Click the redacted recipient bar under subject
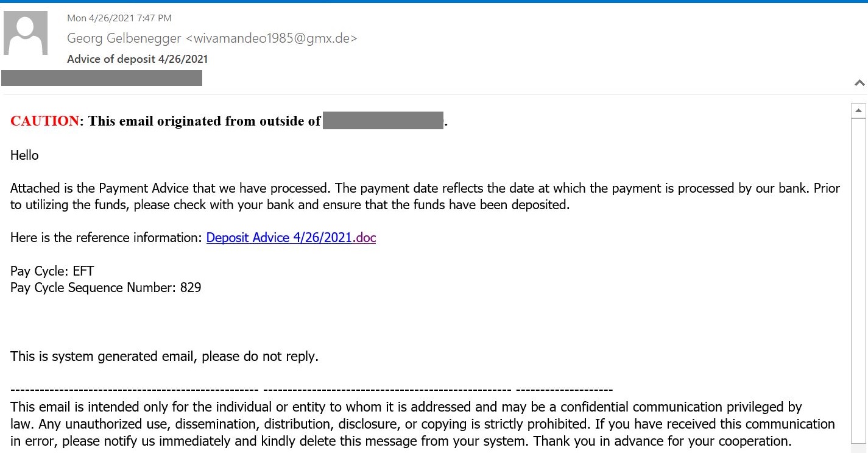868x453 pixels. [102, 78]
